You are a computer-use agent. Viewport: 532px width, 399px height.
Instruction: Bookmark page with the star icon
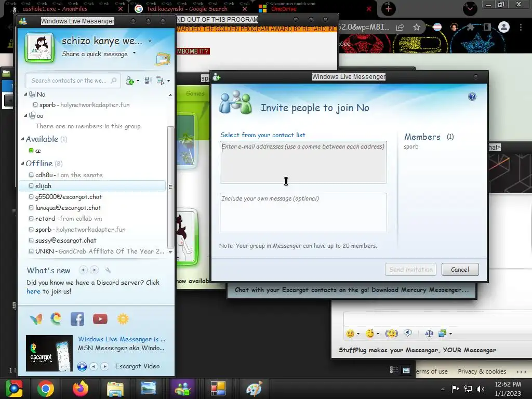pos(417,27)
